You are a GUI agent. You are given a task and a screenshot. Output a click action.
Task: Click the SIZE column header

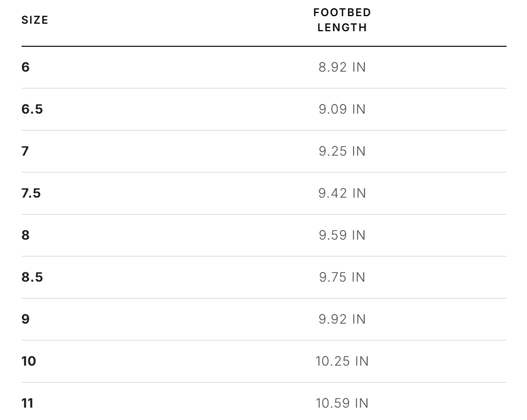point(35,20)
